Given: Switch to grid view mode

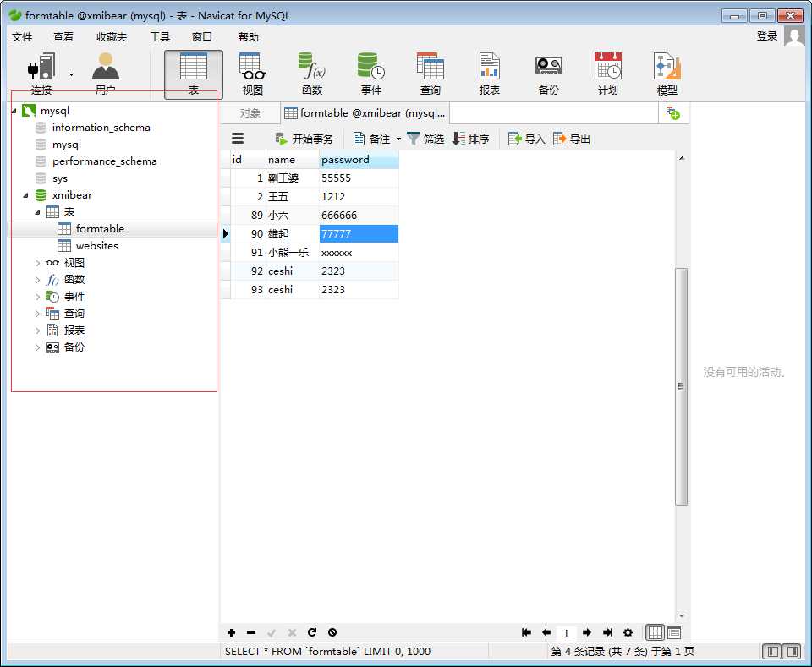Looking at the screenshot, I should point(655,632).
